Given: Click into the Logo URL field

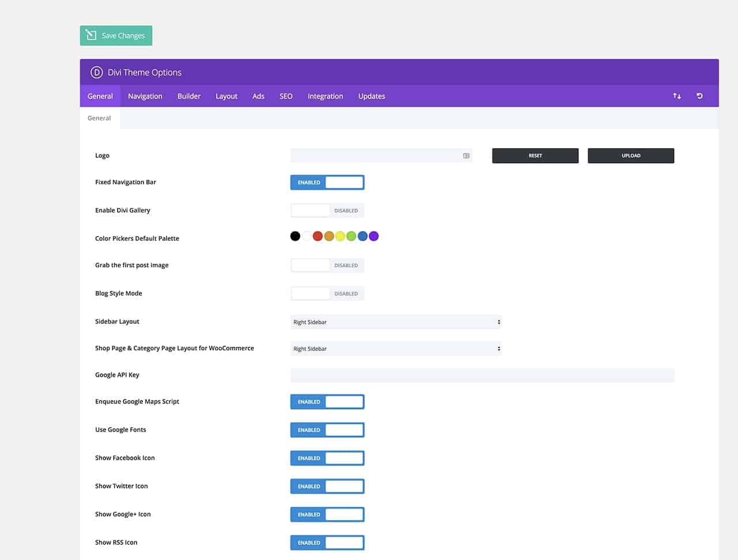Looking at the screenshot, I should [381, 156].
